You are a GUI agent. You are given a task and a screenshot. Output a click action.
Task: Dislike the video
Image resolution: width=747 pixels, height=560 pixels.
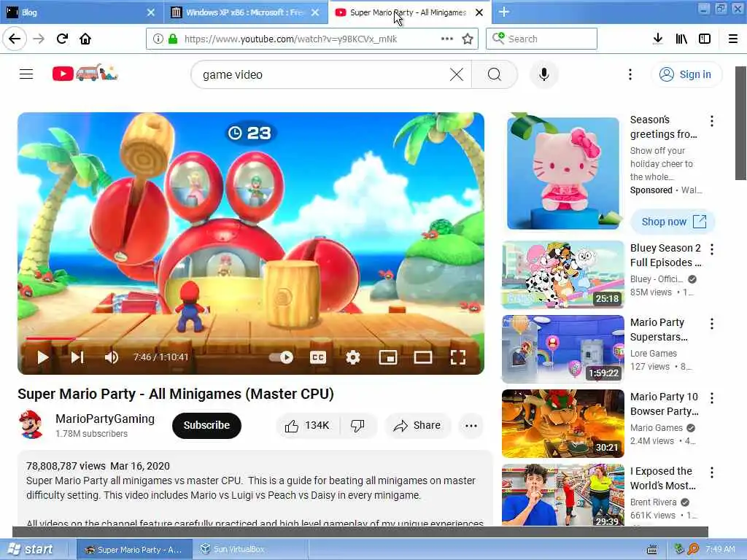[358, 425]
